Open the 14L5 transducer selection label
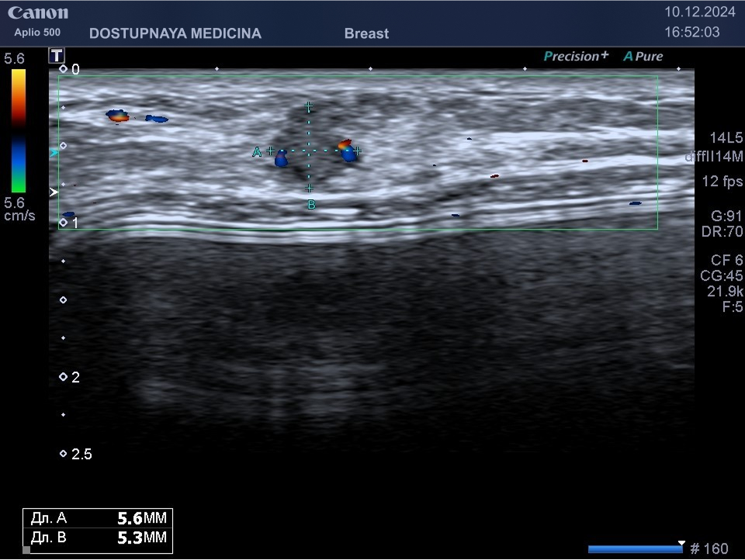The width and height of the screenshot is (745, 560). click(726, 138)
